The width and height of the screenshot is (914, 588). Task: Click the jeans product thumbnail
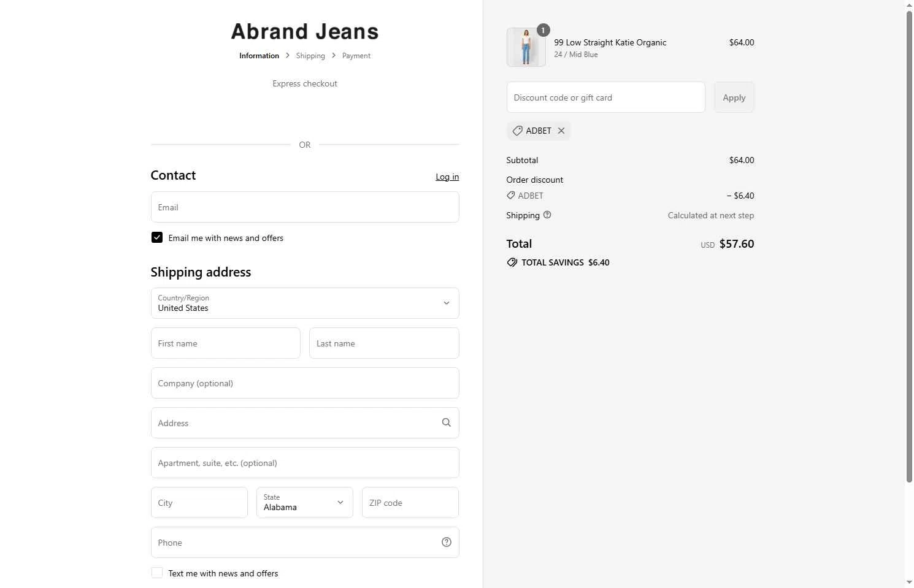click(x=526, y=47)
